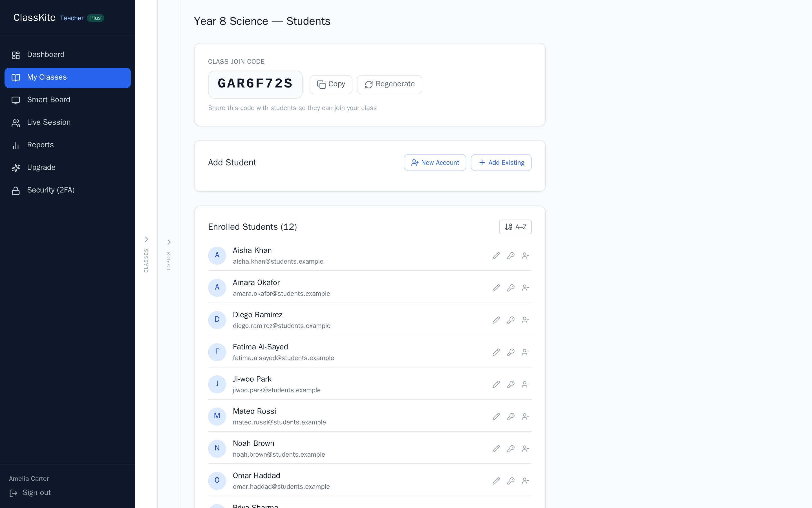This screenshot has width=812, height=508.
Task: Go to Live Session in the sidebar
Action: 67,123
